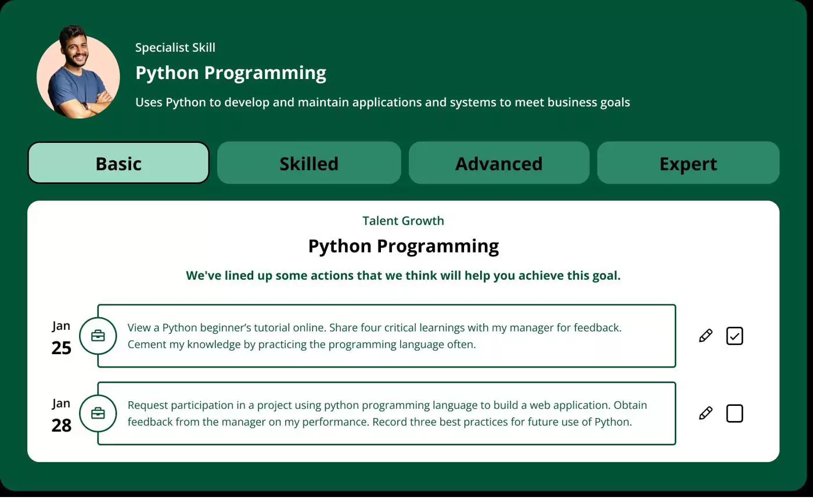Mark the Jan 28 action as complete
This screenshot has height=504, width=813.
(734, 413)
